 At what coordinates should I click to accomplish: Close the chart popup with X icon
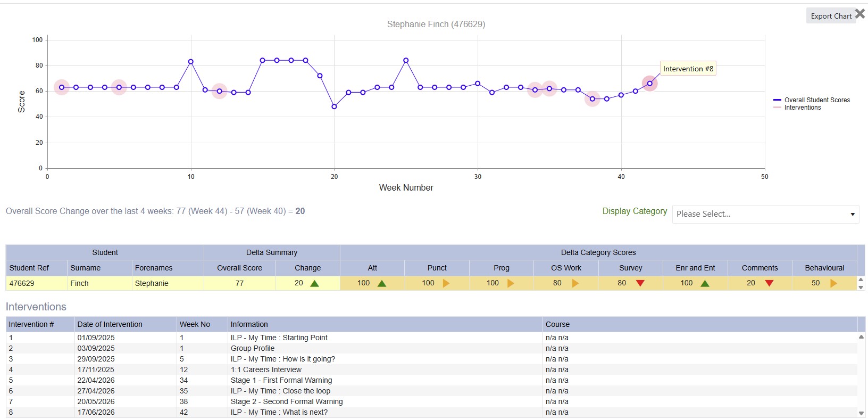[x=860, y=14]
